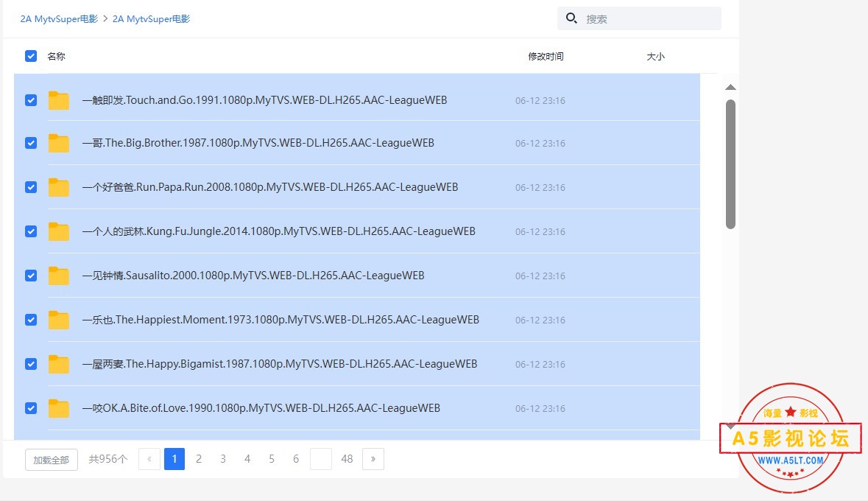Uncheck the The.Big.Brother.1987 row checkbox
Viewport: 868px width, 501px height.
pos(31,143)
